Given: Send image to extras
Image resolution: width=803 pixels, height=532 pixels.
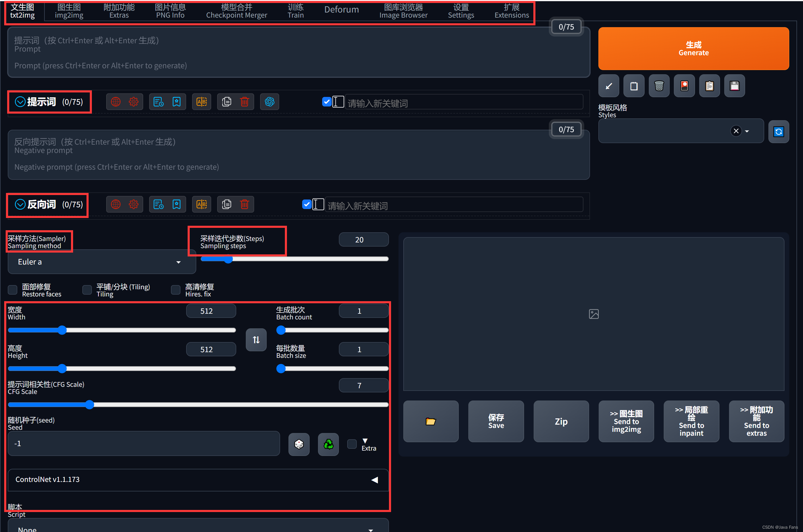Looking at the screenshot, I should coord(756,421).
